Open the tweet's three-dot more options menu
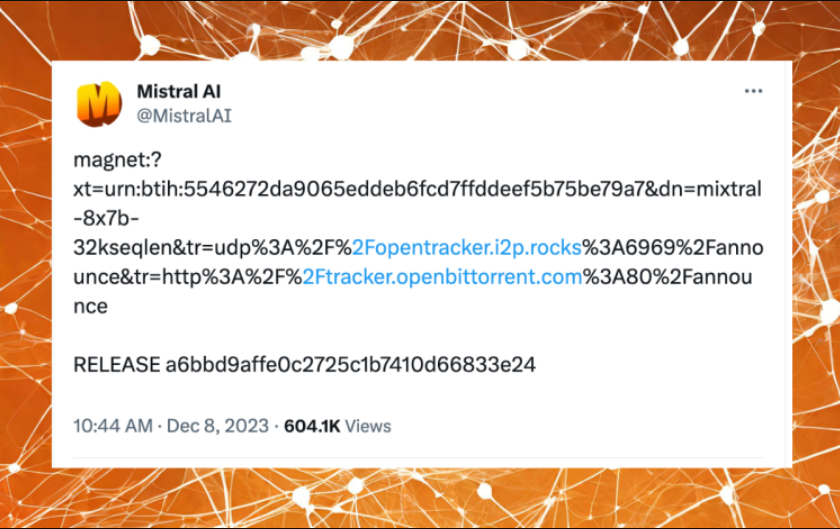840x529 pixels. (753, 92)
